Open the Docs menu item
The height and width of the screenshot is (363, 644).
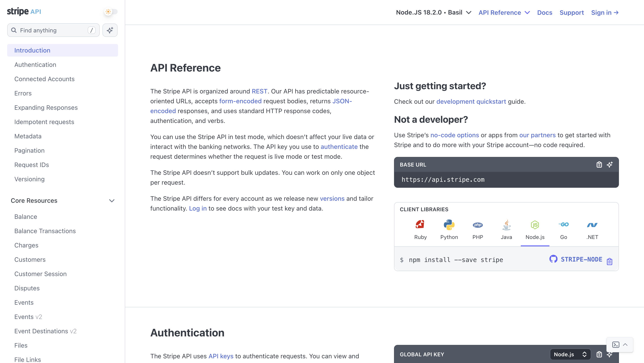544,13
